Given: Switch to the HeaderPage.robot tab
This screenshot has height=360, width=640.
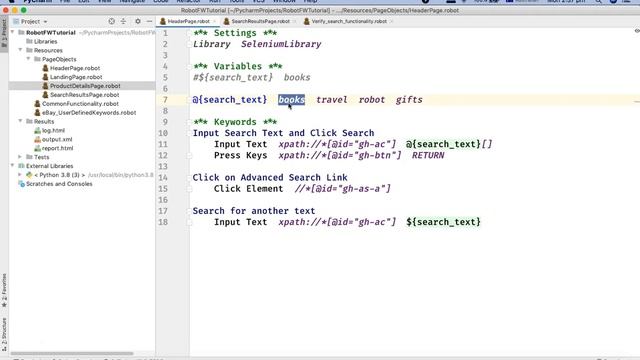Looking at the screenshot, I should (x=188, y=21).
